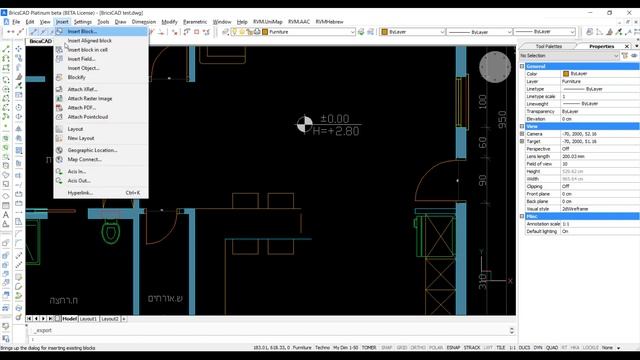Switch to the Layout2 tab
The image size is (640, 360).
click(110, 318)
